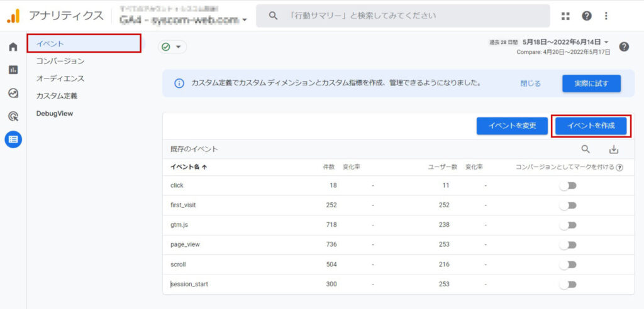Select コンバージョン in the side menu
The height and width of the screenshot is (309, 644).
(60, 61)
